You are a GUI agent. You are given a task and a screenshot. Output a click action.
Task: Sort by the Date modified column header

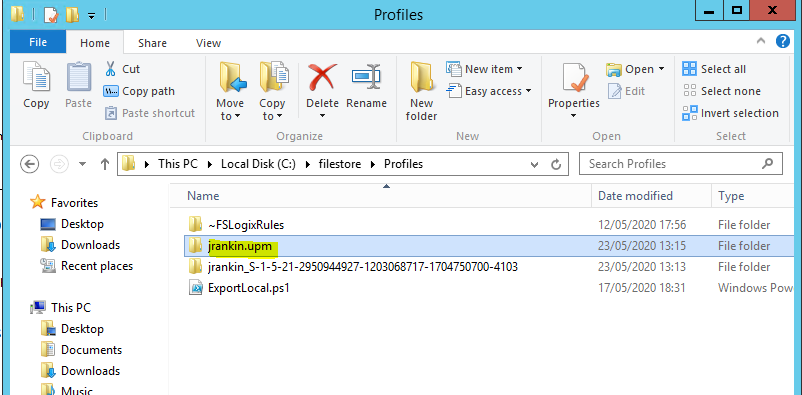(x=652, y=196)
